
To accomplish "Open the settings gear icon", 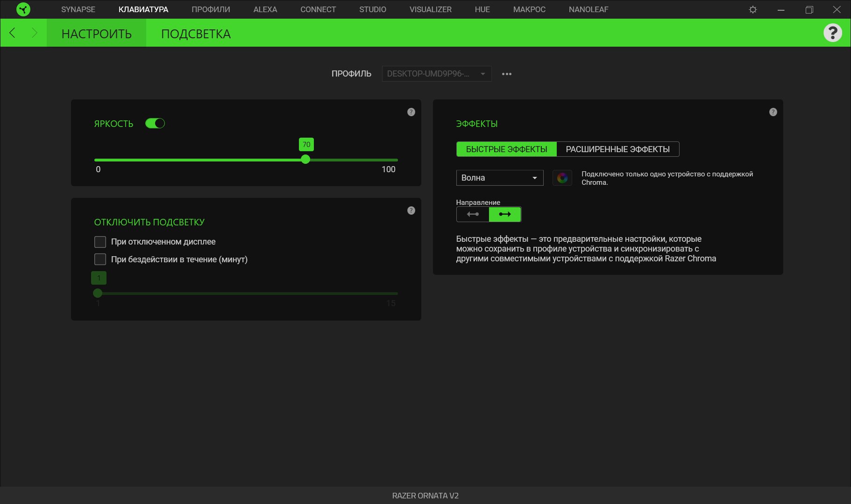I will 753,9.
